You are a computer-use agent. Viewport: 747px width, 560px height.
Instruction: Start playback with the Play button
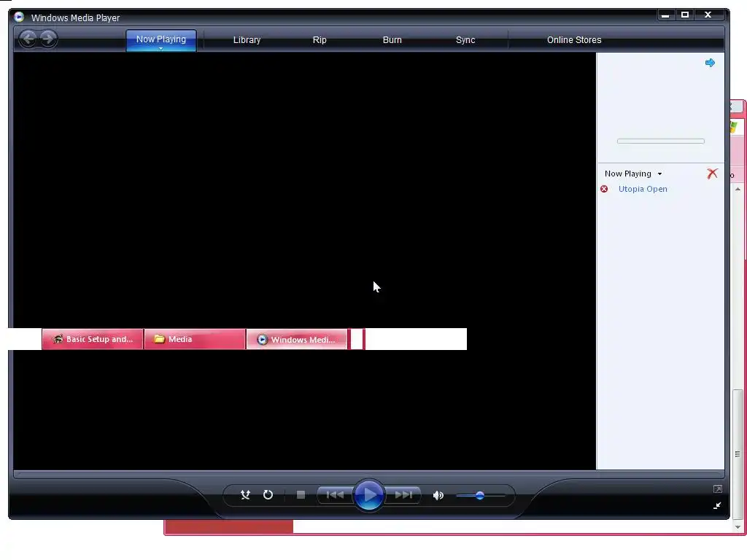point(368,495)
